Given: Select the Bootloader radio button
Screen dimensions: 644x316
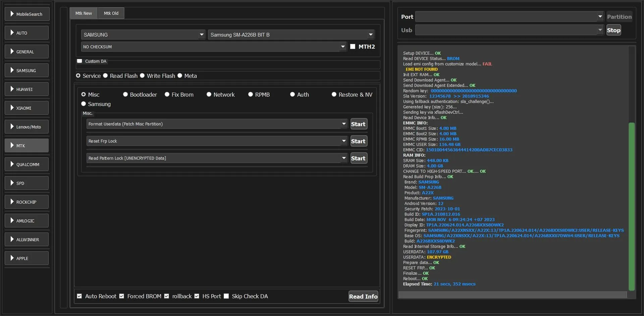Looking at the screenshot, I should coord(125,95).
